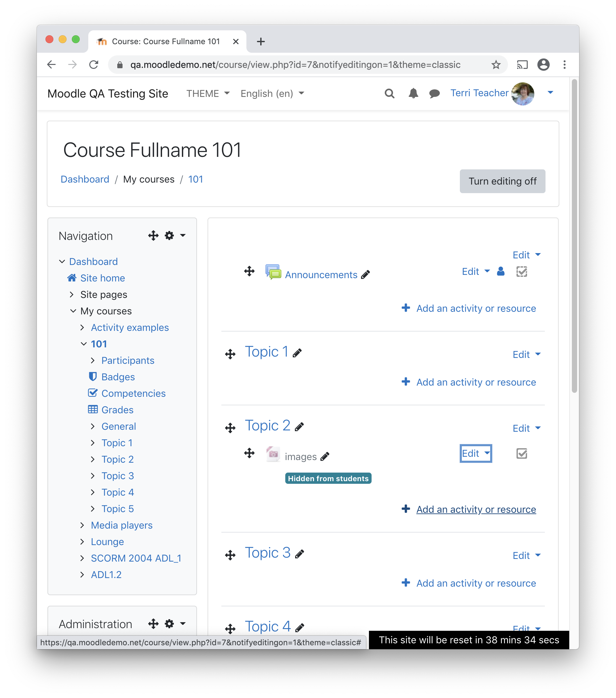Click the move handle for Topic 4 section

(x=230, y=629)
